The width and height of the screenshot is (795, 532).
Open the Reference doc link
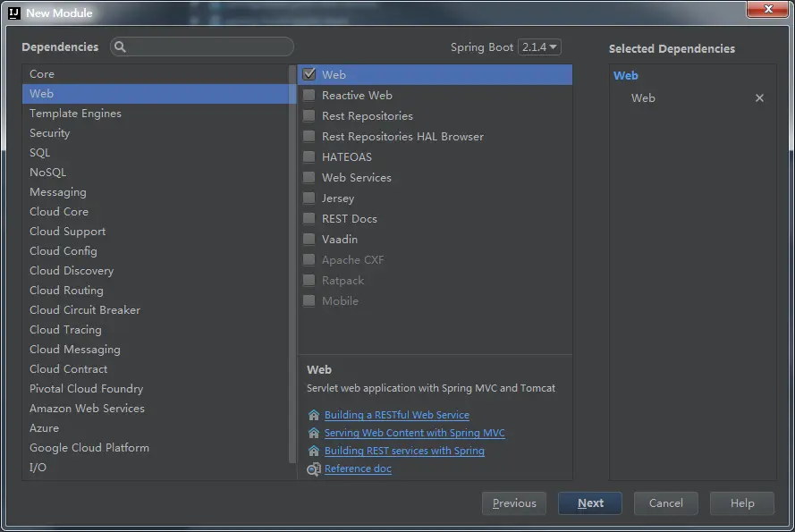[358, 469]
